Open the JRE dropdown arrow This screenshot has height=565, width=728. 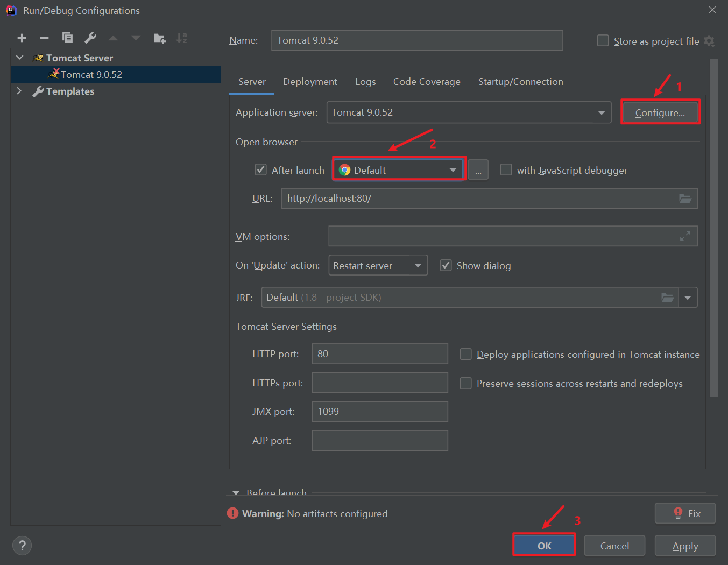point(688,298)
